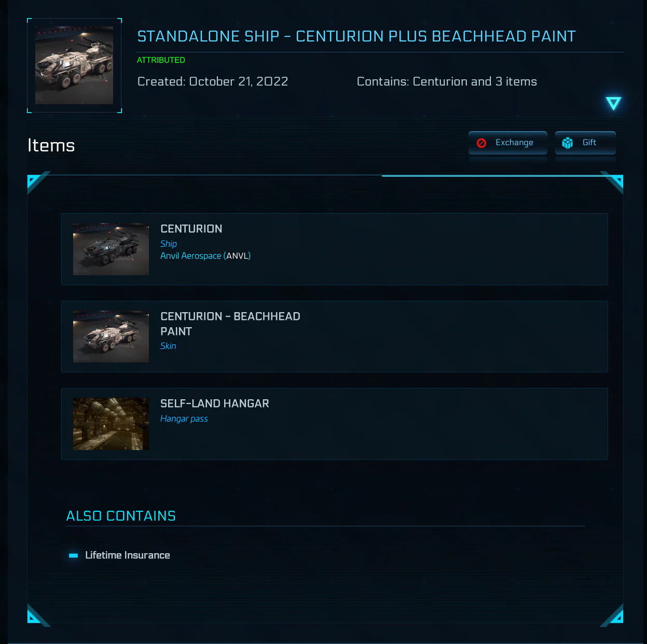The height and width of the screenshot is (644, 647).
Task: Select the Lifetime Insurance bullet icon
Action: coord(73,555)
